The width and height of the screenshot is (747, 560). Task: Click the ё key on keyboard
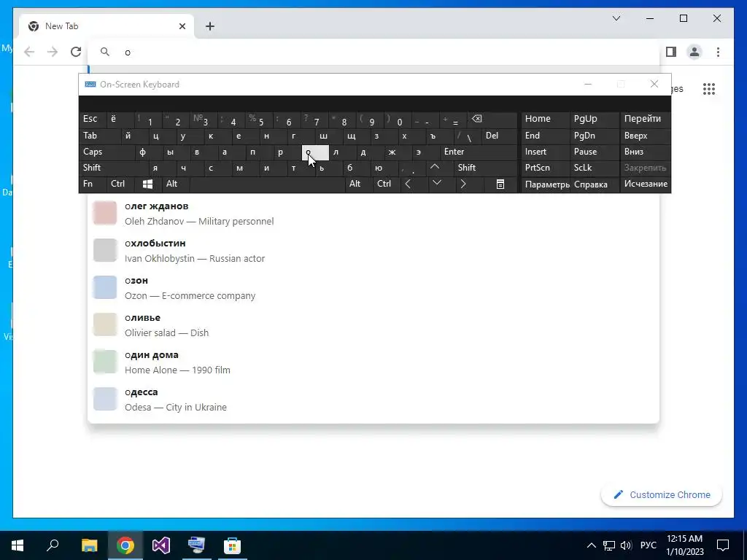120,120
